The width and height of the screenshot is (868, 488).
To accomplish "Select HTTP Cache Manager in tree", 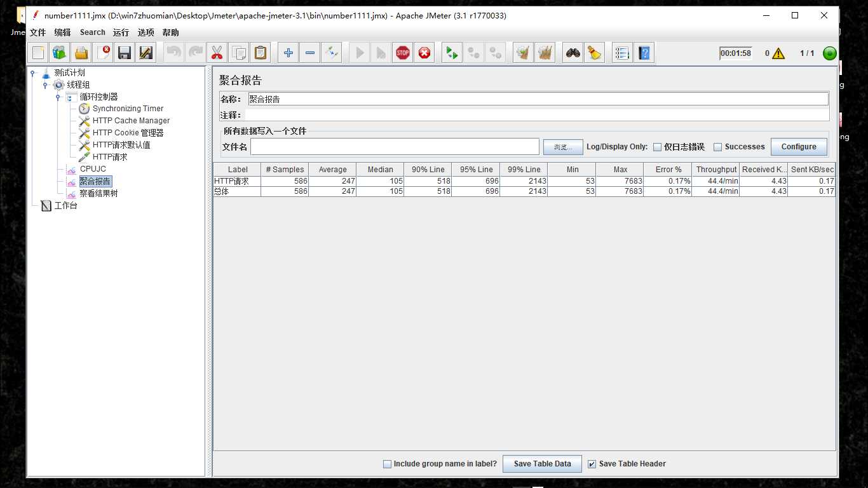I will click(131, 121).
